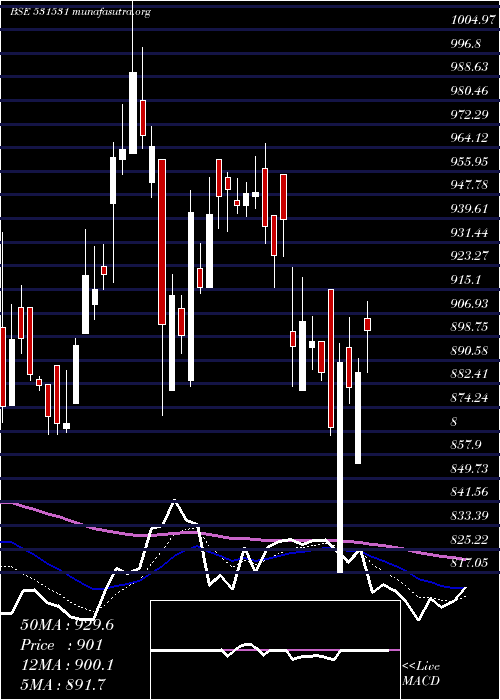Screen dimensions: 500x700
Task: Click the 923.27 price axis label
Action: click(x=470, y=256)
